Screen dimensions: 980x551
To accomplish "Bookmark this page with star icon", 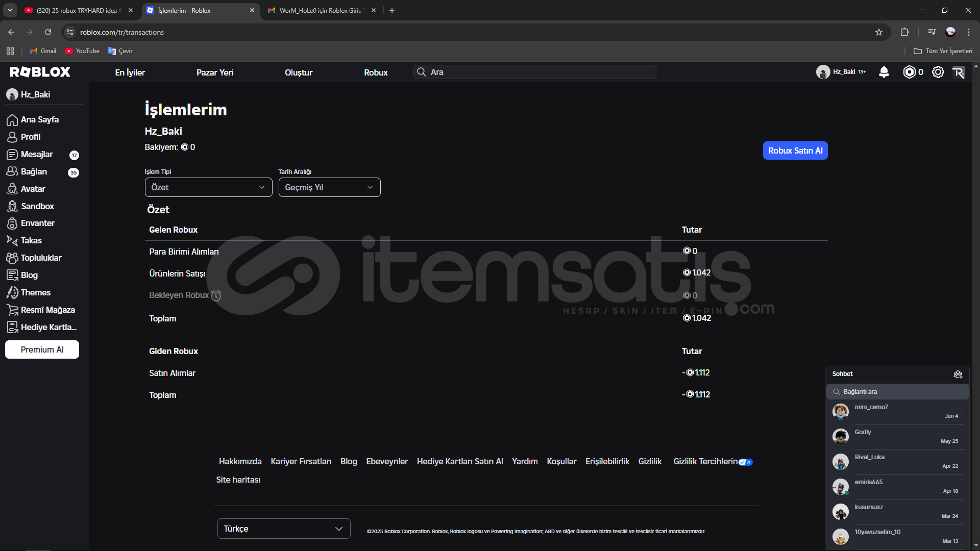I will (879, 32).
